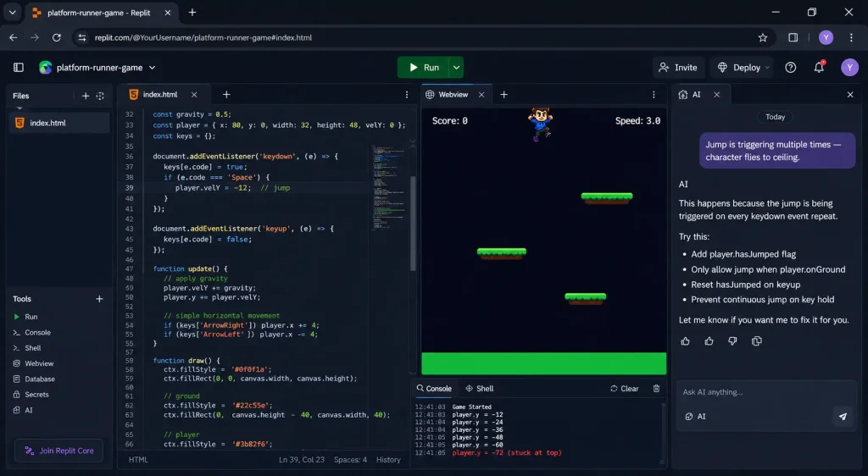Image resolution: width=868 pixels, height=476 pixels.
Task: Click Join Replit Core button
Action: click(x=58, y=451)
